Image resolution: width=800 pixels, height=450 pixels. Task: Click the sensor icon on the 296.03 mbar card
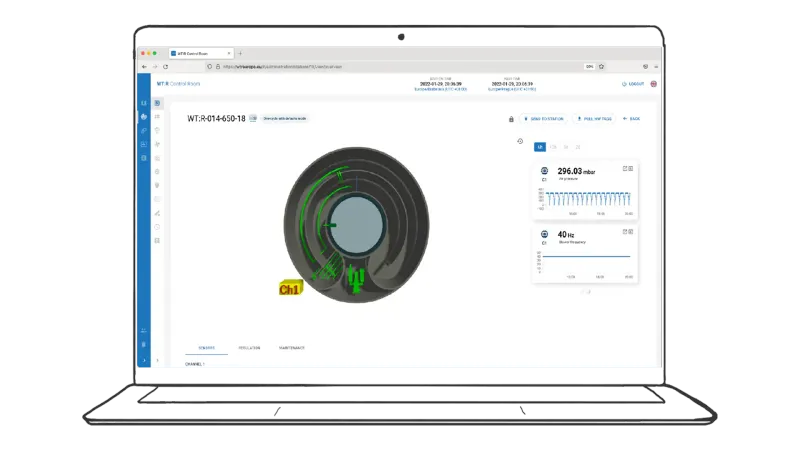point(544,171)
